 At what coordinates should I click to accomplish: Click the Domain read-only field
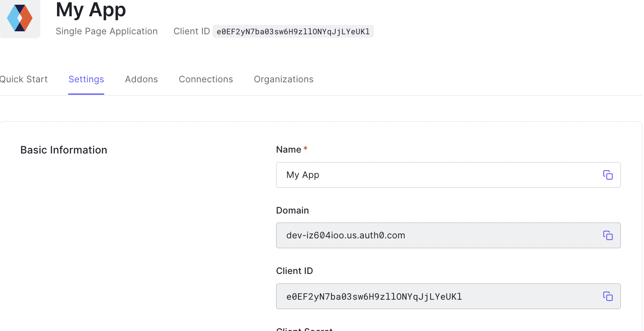tap(448, 235)
